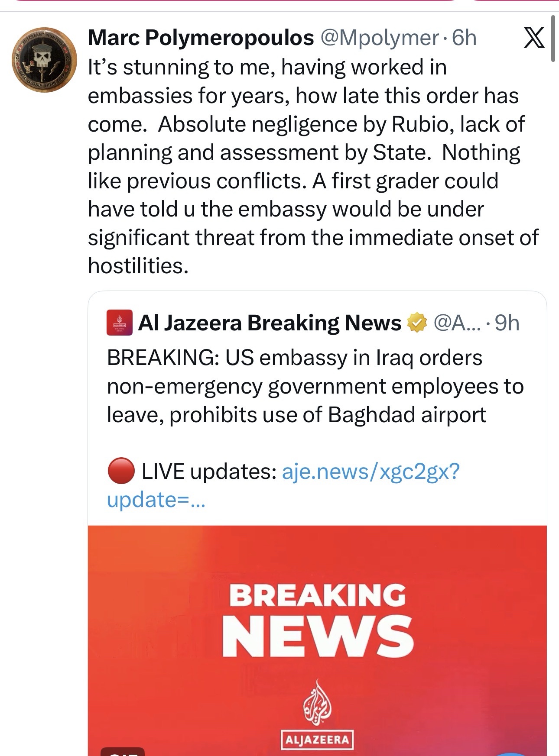
Task: Click the gold verified badge
Action: coord(416,323)
